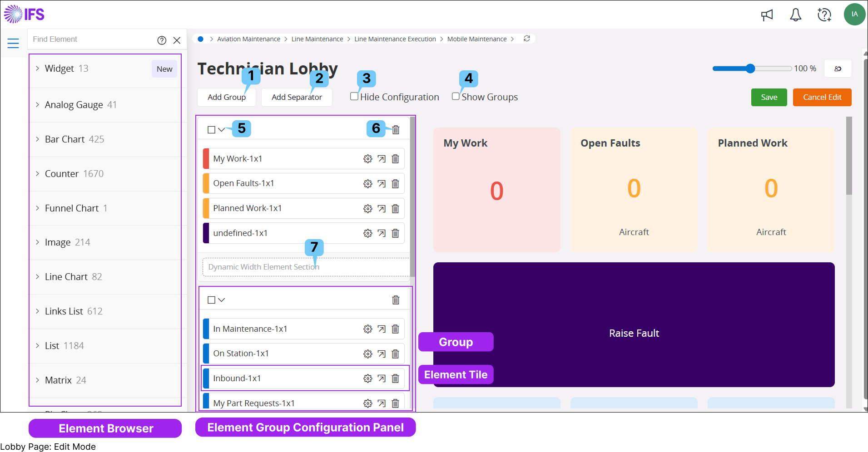The width and height of the screenshot is (868, 452).
Task: Click the Add Separator button
Action: click(x=297, y=97)
